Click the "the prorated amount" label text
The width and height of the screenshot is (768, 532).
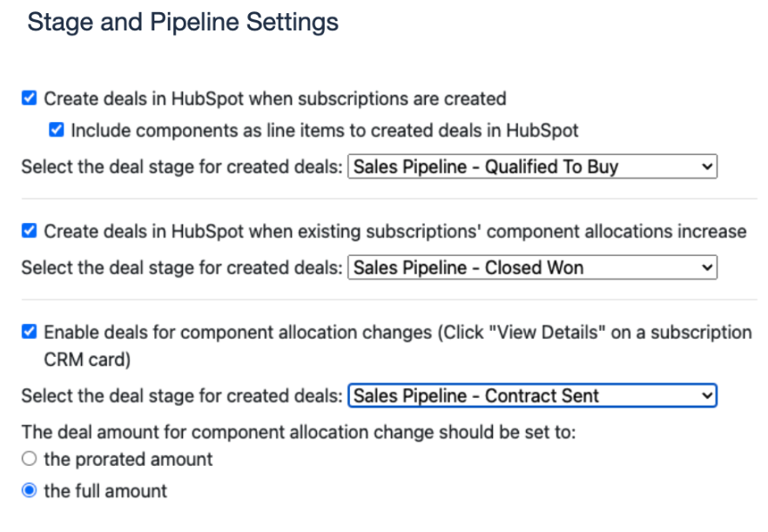click(x=128, y=459)
